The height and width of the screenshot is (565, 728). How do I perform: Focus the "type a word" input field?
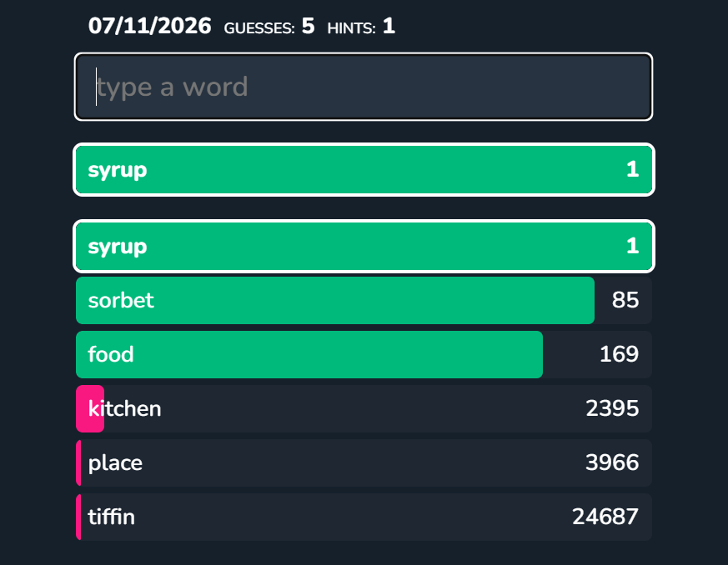pos(364,87)
